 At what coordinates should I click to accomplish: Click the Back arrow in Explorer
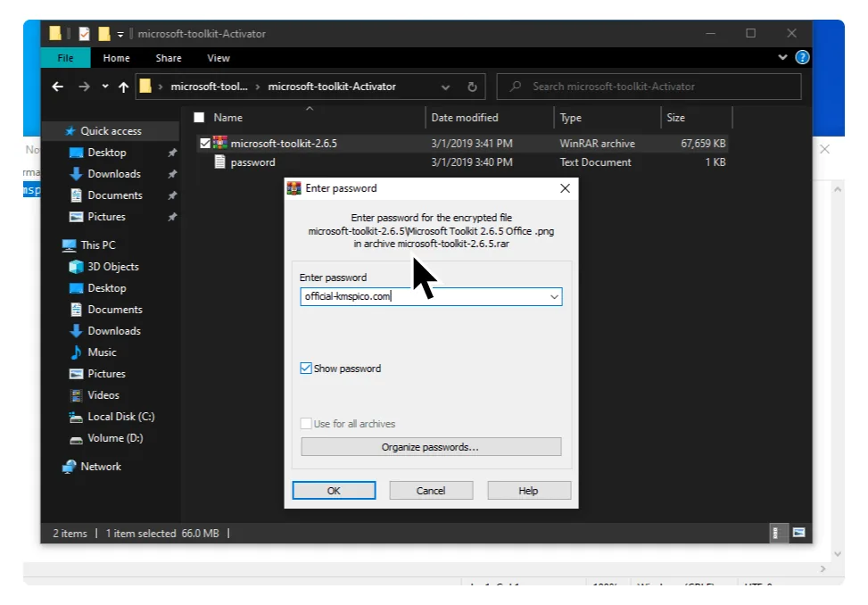[58, 87]
